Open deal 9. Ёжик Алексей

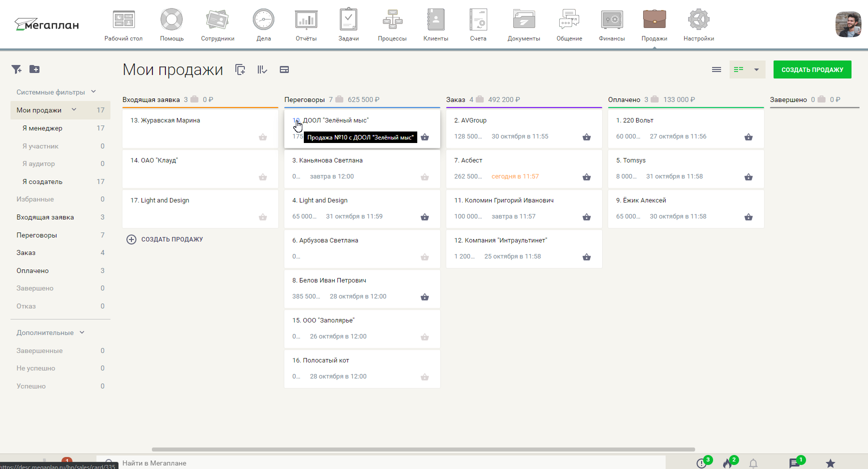tap(641, 200)
